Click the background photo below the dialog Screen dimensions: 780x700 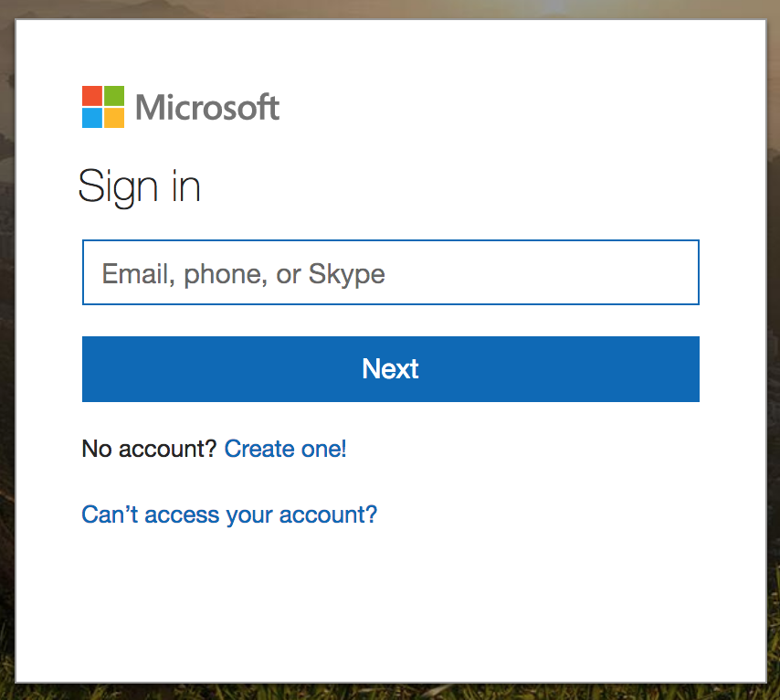tap(390, 692)
